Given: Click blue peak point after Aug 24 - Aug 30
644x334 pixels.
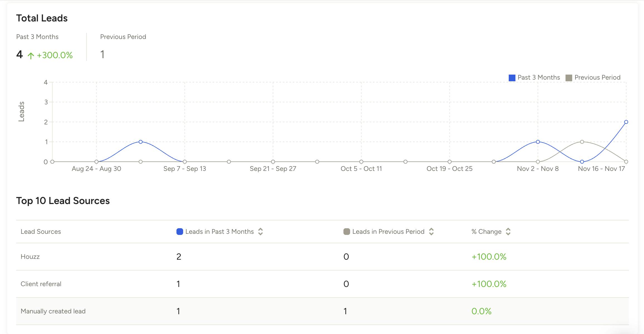Looking at the screenshot, I should click(x=141, y=142).
